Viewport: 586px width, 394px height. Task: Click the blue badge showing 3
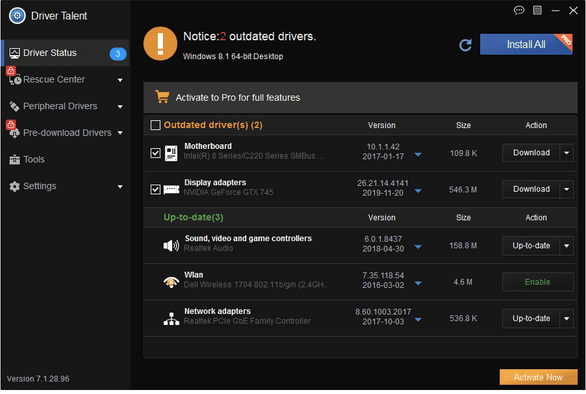coord(118,53)
